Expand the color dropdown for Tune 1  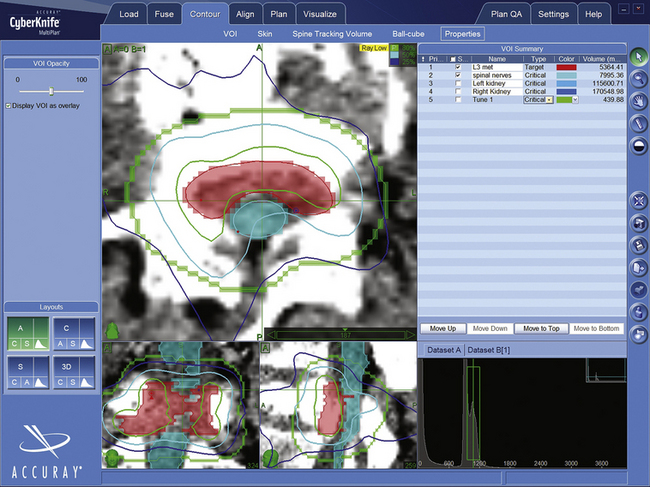(x=576, y=100)
